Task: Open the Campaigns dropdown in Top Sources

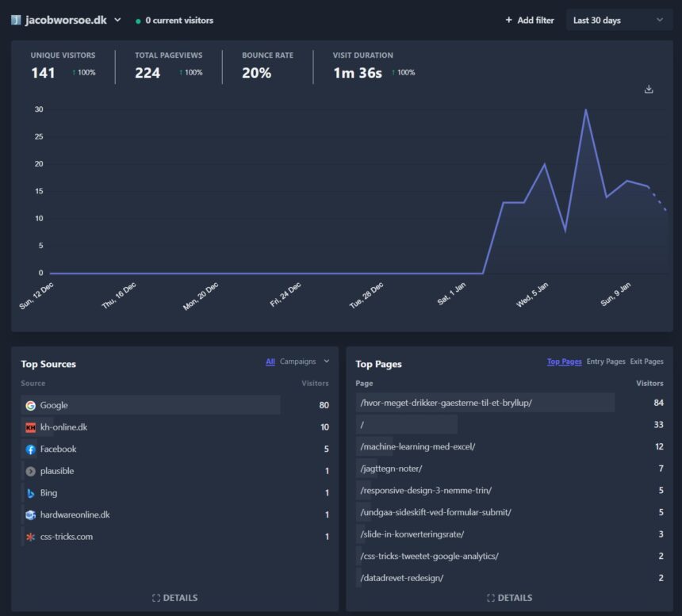Action: point(304,362)
